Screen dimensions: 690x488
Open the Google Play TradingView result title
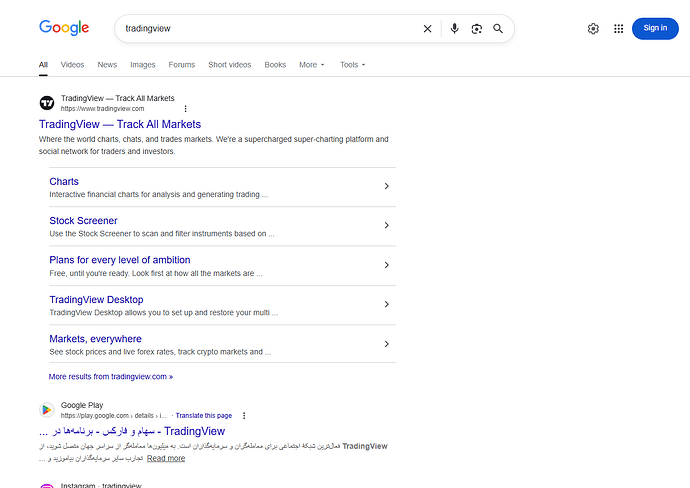click(x=132, y=431)
